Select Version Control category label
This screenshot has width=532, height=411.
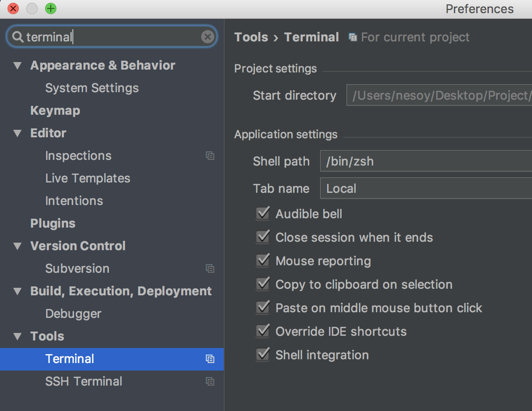[x=78, y=246]
